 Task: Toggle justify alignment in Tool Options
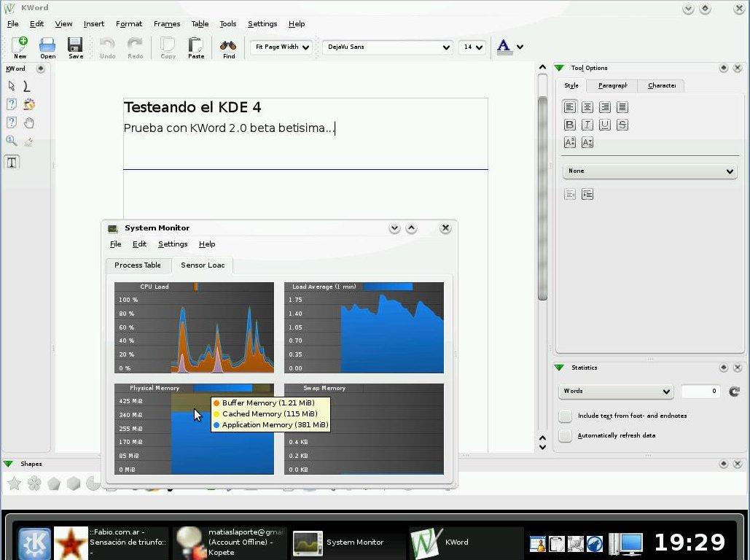622,107
